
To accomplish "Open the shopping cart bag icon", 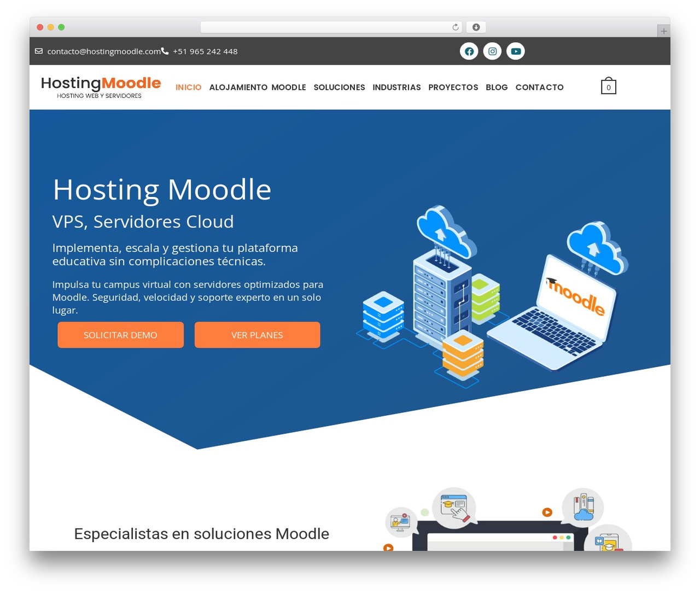I will pos(609,86).
